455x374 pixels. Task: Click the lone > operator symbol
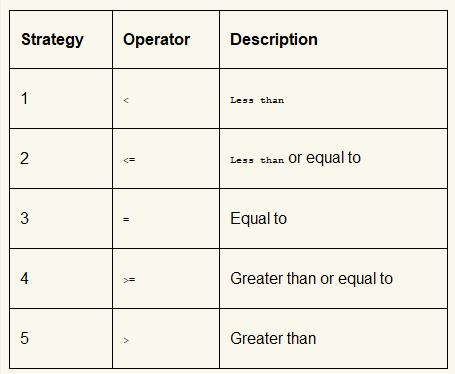click(126, 340)
